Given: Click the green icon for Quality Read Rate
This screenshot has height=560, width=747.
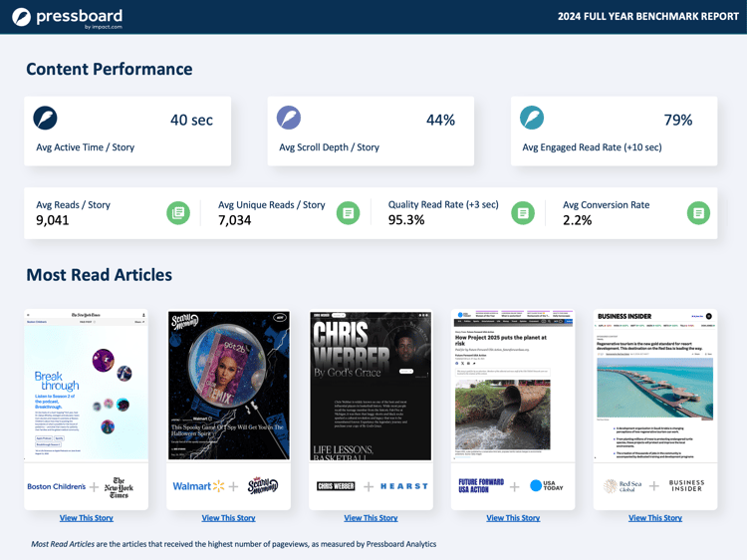Looking at the screenshot, I should [x=523, y=212].
